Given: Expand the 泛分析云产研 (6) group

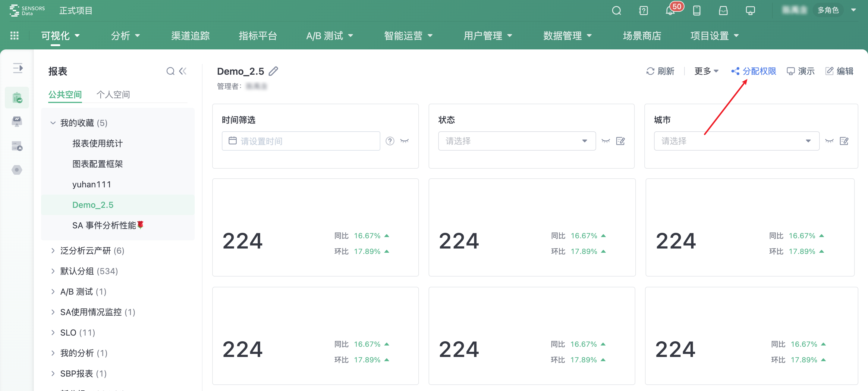Looking at the screenshot, I should (x=53, y=251).
